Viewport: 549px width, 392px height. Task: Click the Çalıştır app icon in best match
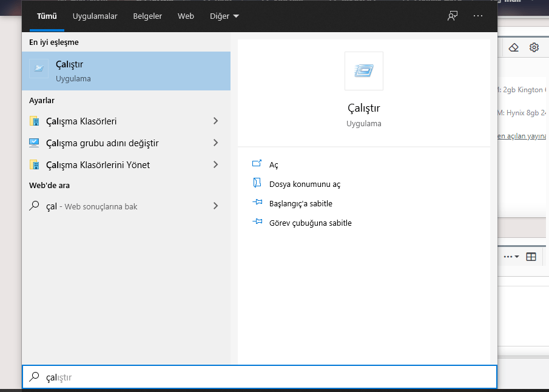click(x=39, y=69)
